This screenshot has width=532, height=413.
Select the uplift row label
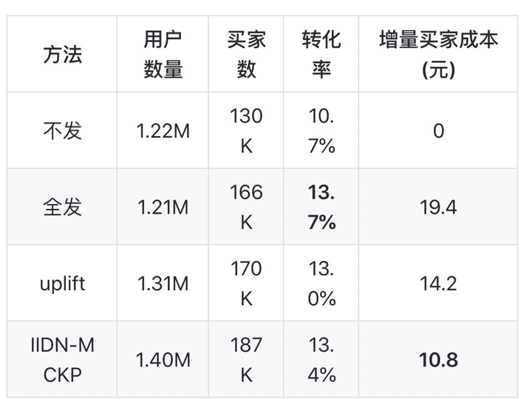[62, 283]
